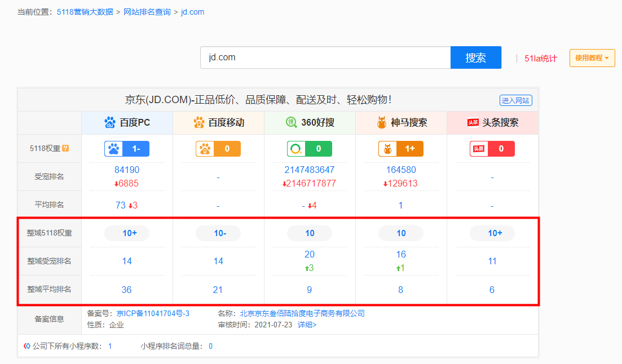Click the jd.com search input field
The image size is (622, 364).
326,57
